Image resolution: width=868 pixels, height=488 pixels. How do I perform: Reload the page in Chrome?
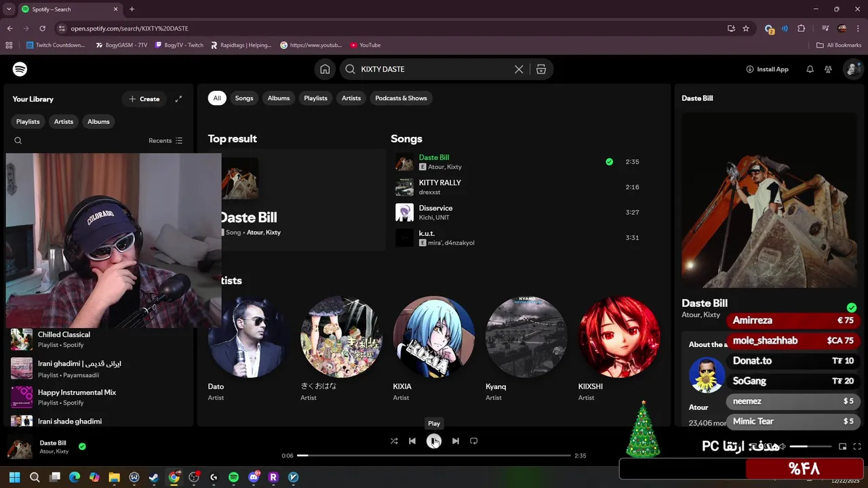coord(42,28)
